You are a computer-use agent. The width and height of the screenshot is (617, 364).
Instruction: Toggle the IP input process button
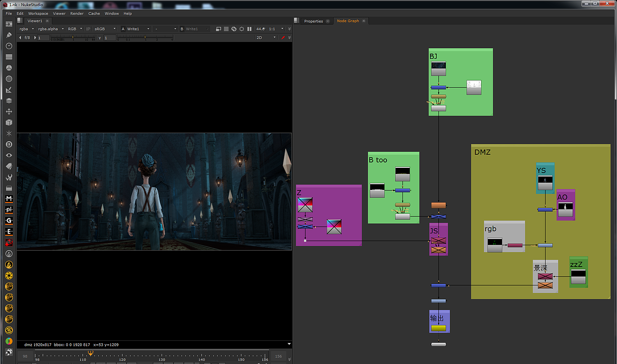coord(88,29)
